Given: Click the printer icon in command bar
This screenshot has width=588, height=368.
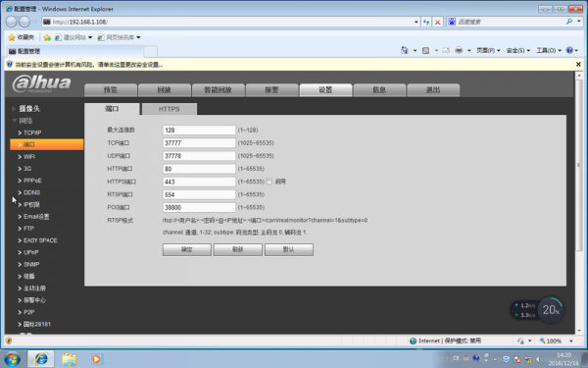Looking at the screenshot, I should pyautogui.click(x=459, y=50).
